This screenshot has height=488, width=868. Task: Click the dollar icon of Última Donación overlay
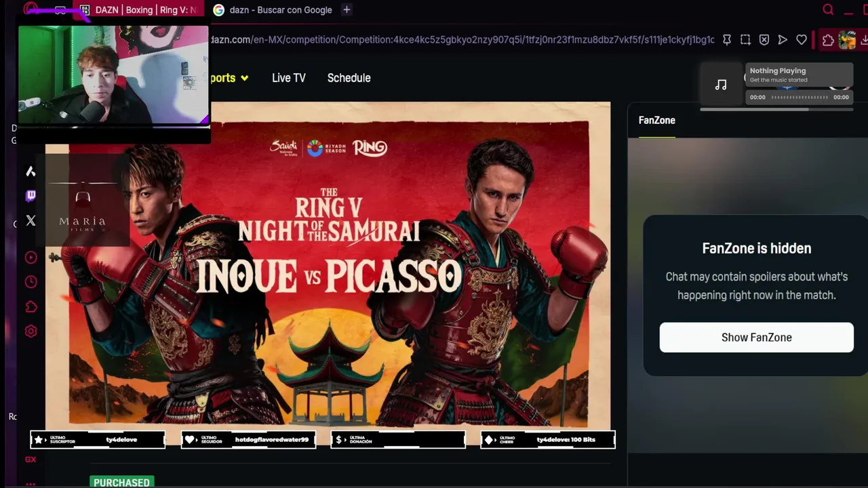pyautogui.click(x=339, y=440)
